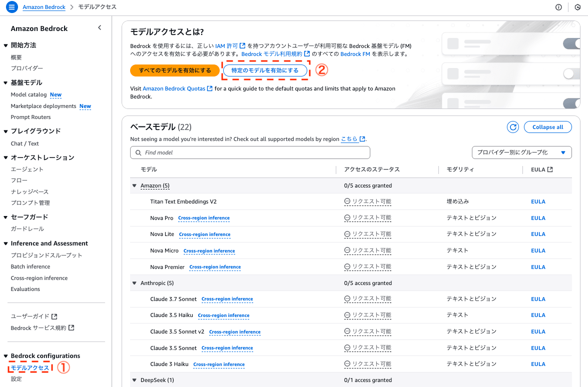The height and width of the screenshot is (387, 588).
Task: Click the info circle icon at top right
Action: point(558,7)
